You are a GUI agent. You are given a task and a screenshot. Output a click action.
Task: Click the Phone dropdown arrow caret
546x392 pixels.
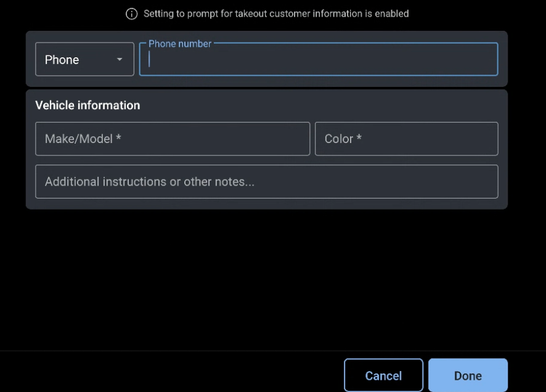pyautogui.click(x=120, y=60)
